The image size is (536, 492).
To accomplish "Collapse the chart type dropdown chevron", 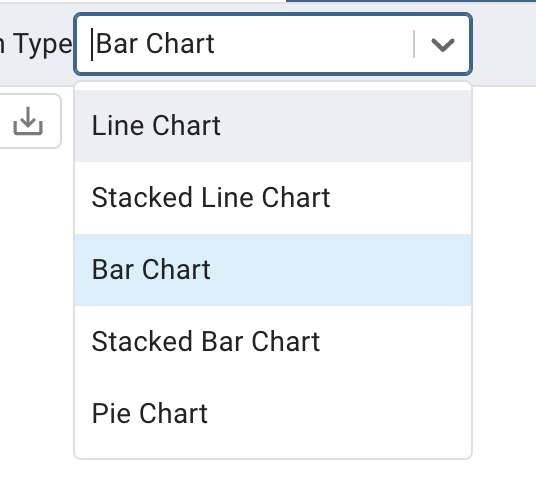I will coord(443,44).
